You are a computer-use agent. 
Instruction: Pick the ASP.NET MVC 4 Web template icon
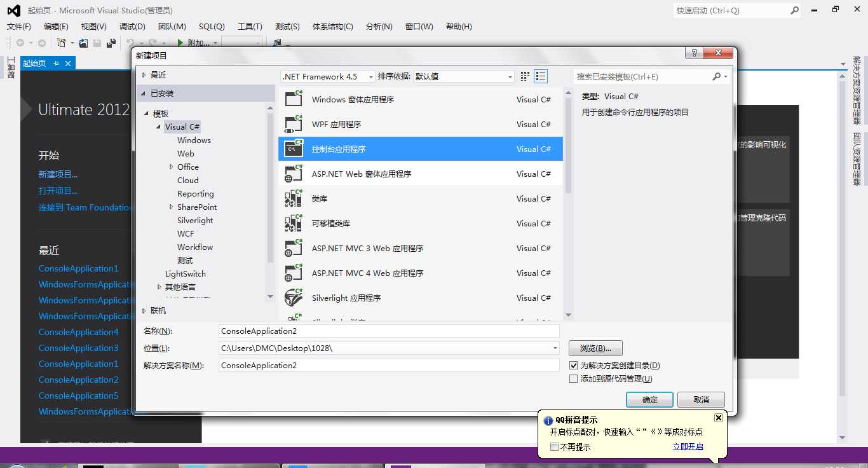294,273
